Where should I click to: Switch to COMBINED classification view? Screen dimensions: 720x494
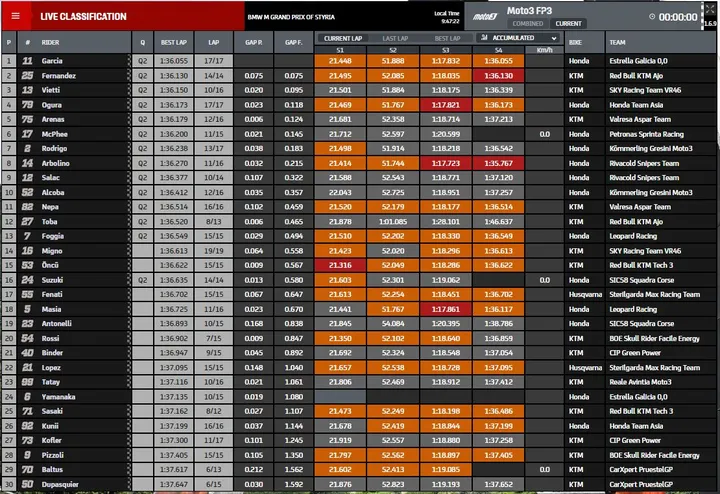pyautogui.click(x=528, y=23)
